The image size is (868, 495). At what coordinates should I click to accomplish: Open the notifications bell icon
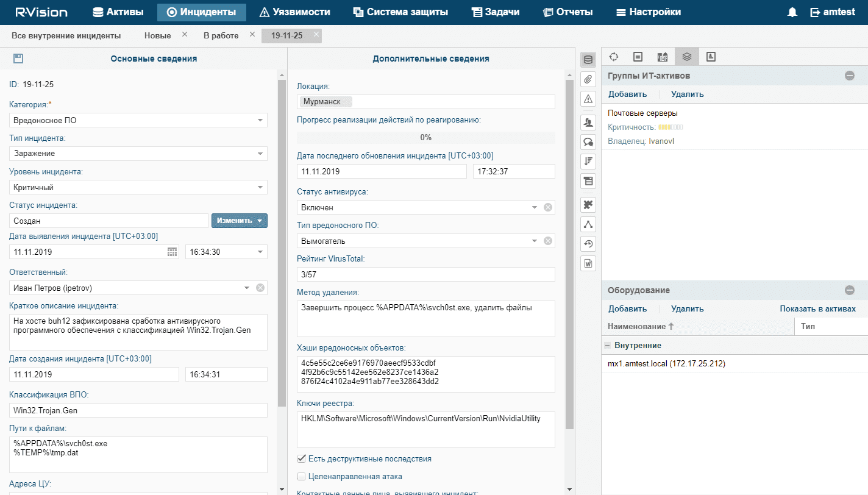[x=792, y=12]
